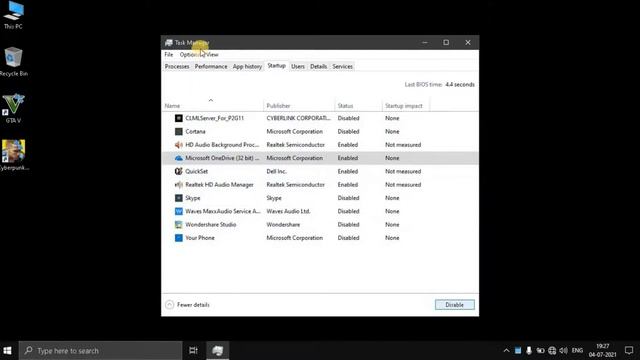Image resolution: width=640 pixels, height=360 pixels.
Task: Click CYBERLINK CORPORATI... publisher cell
Action: (298, 118)
